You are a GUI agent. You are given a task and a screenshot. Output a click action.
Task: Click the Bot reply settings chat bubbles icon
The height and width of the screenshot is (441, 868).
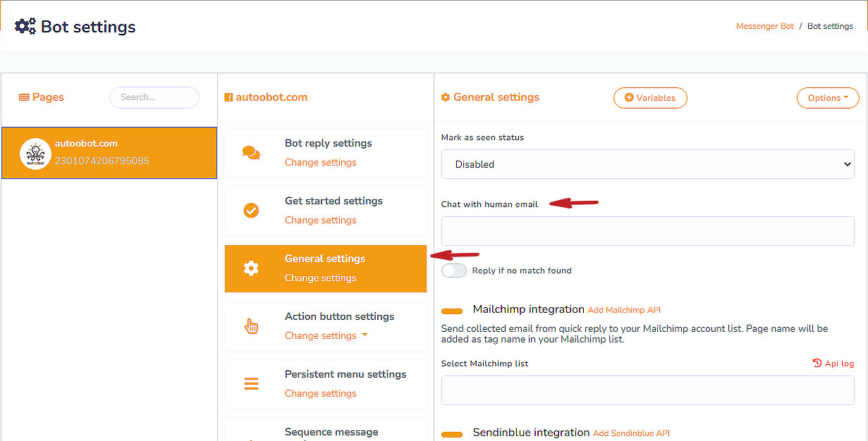[x=251, y=153]
